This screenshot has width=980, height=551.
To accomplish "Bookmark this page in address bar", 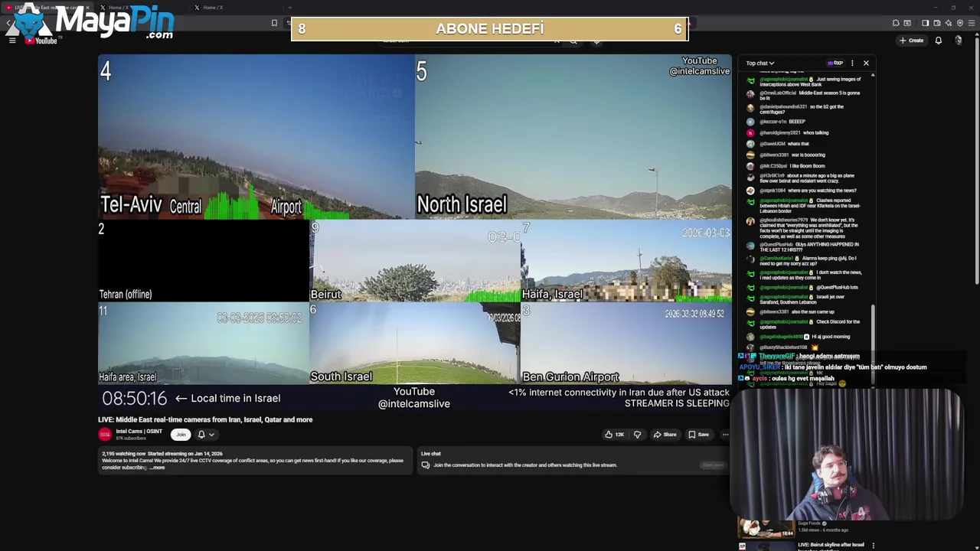I will (274, 23).
